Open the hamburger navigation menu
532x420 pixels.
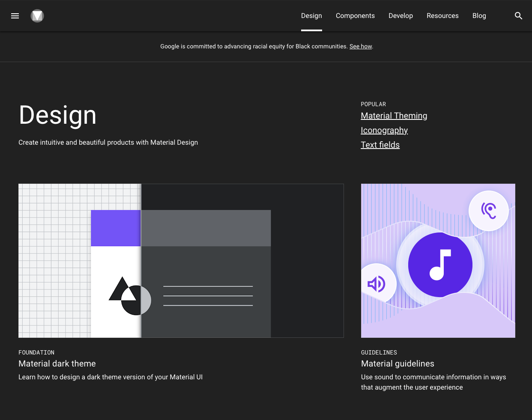coord(15,16)
